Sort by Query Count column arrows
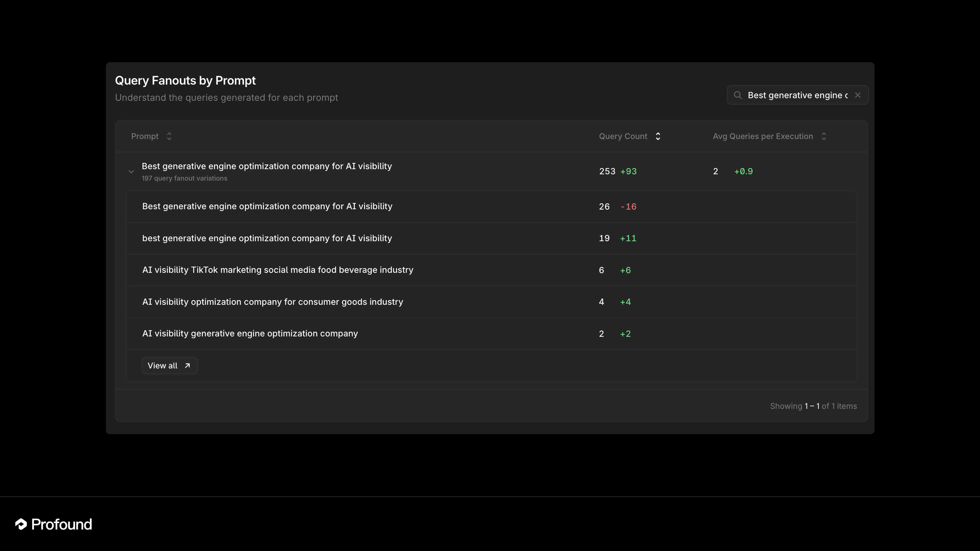 pos(658,136)
